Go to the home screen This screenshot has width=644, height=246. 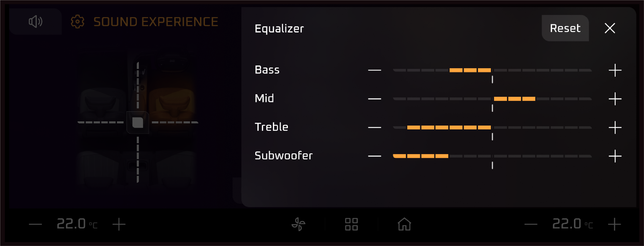click(404, 224)
